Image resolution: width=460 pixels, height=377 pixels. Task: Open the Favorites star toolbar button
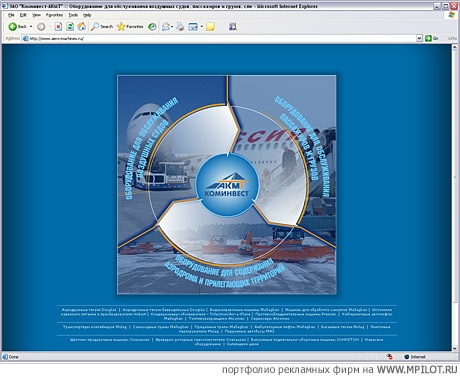coord(130,26)
